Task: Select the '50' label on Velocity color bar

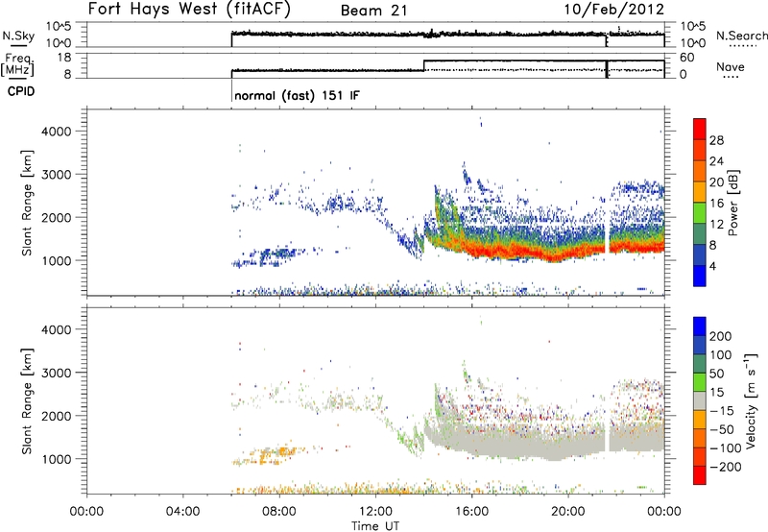Action: (x=716, y=374)
